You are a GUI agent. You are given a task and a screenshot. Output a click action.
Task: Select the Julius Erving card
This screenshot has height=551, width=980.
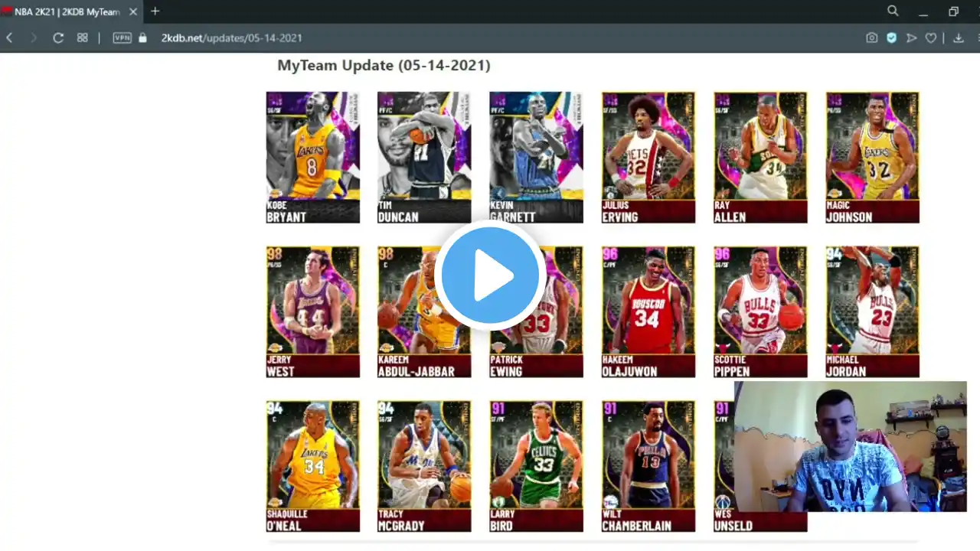[648, 158]
